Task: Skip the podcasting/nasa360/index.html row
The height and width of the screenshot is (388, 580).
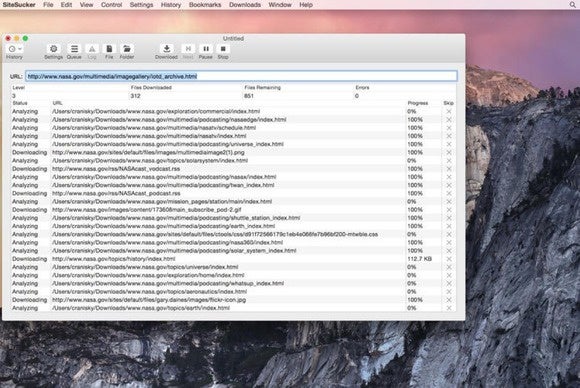Action: tap(449, 243)
